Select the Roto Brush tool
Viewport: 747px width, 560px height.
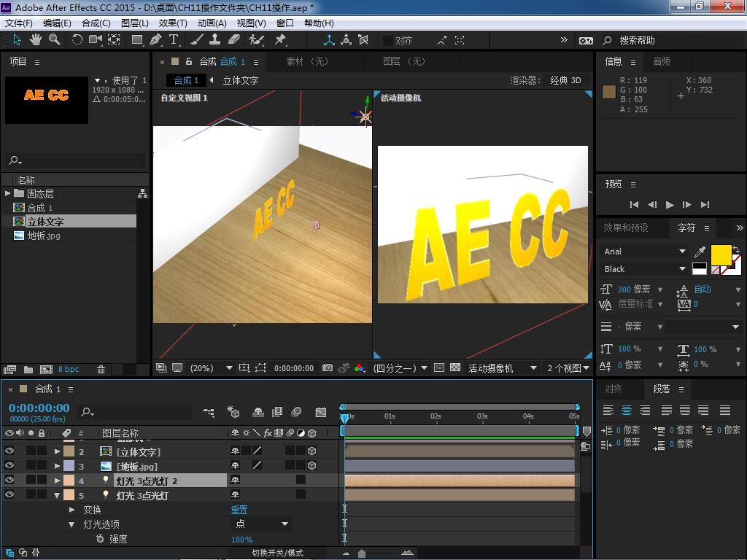256,40
